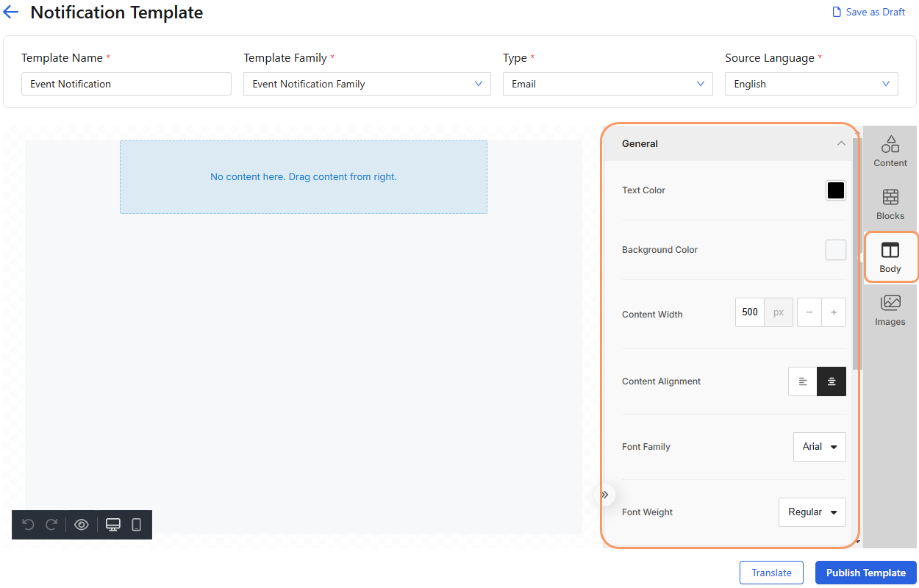Collapse the side panel with double-chevron
Viewport: 919px width, 588px height.
coord(605,495)
